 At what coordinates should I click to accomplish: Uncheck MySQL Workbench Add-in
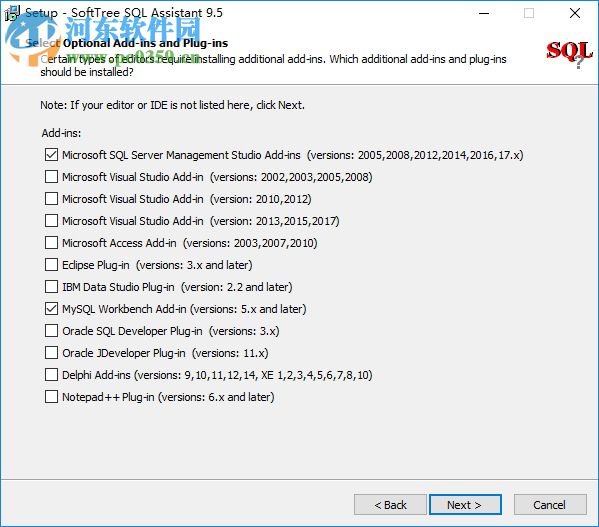coord(51,309)
